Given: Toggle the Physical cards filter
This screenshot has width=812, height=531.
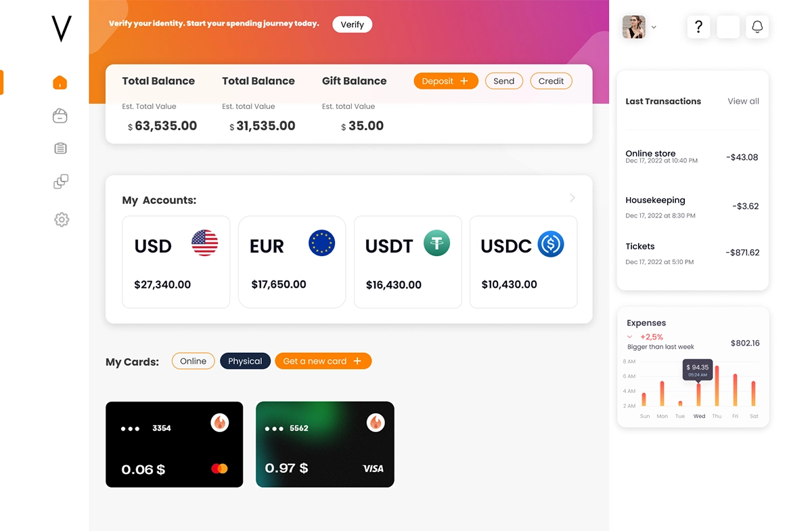Looking at the screenshot, I should pos(245,361).
